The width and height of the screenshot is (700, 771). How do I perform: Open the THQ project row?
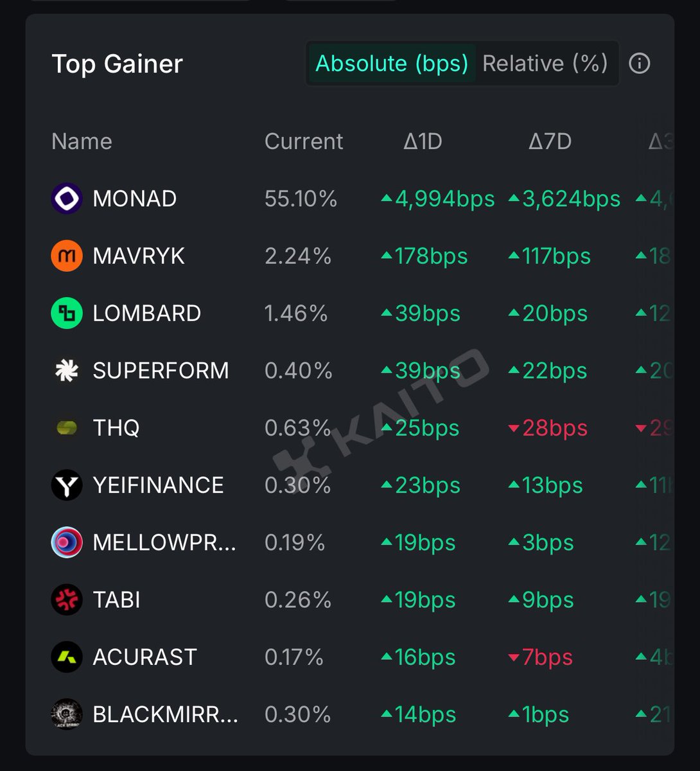coord(116,428)
